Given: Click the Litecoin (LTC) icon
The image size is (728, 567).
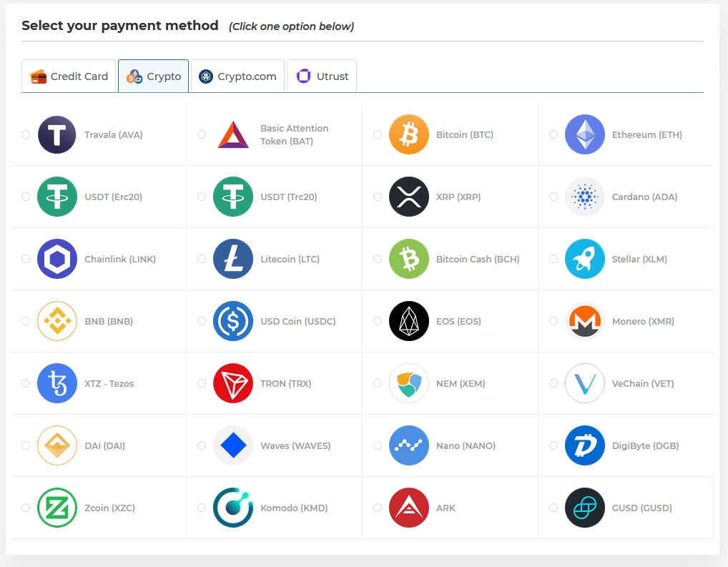Looking at the screenshot, I should click(233, 259).
